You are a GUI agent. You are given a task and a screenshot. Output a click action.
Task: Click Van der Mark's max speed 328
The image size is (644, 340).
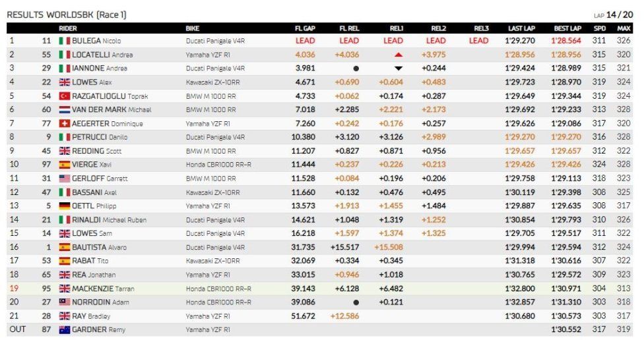tap(624, 109)
